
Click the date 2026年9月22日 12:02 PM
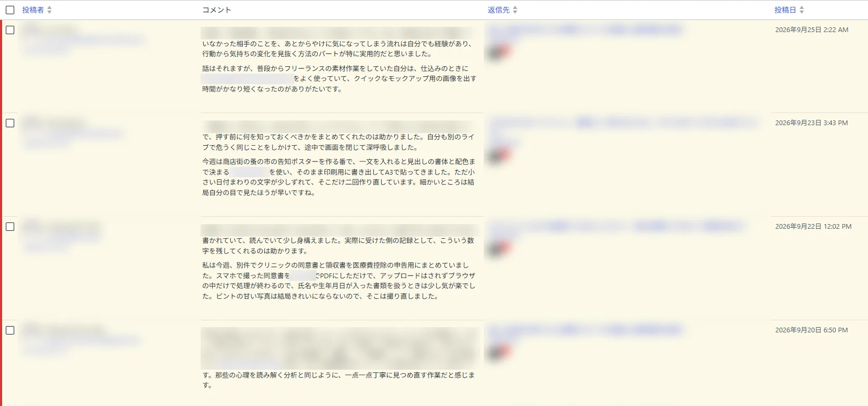pyautogui.click(x=813, y=227)
